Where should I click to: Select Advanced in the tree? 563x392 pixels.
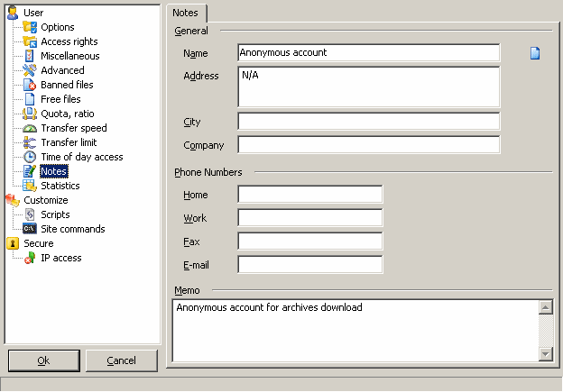[62, 70]
